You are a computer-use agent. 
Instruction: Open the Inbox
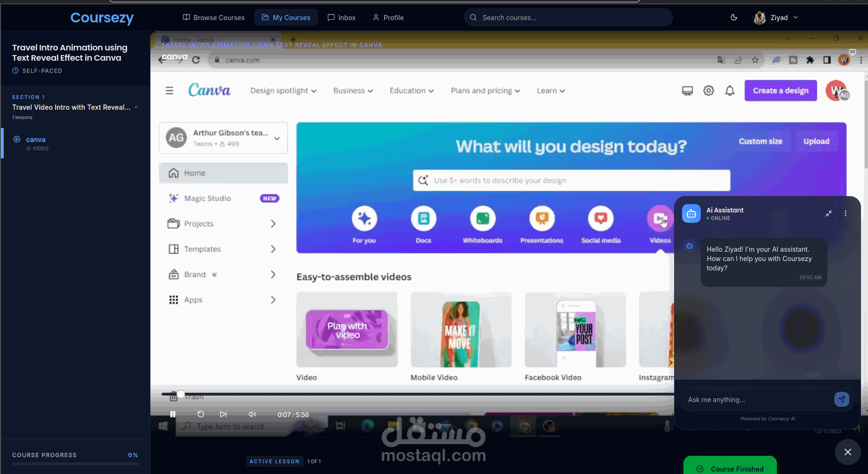pos(342,18)
